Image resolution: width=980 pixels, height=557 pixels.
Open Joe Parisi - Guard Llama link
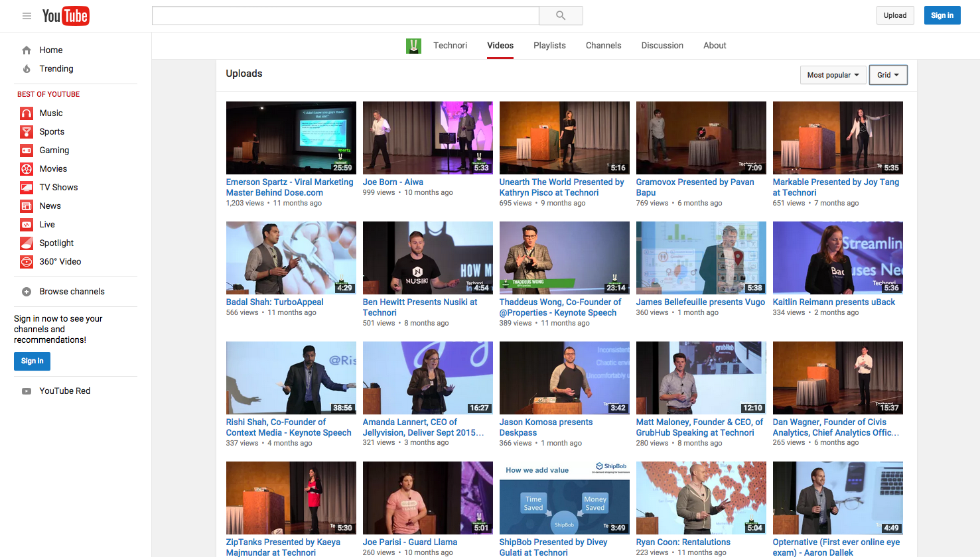click(410, 542)
